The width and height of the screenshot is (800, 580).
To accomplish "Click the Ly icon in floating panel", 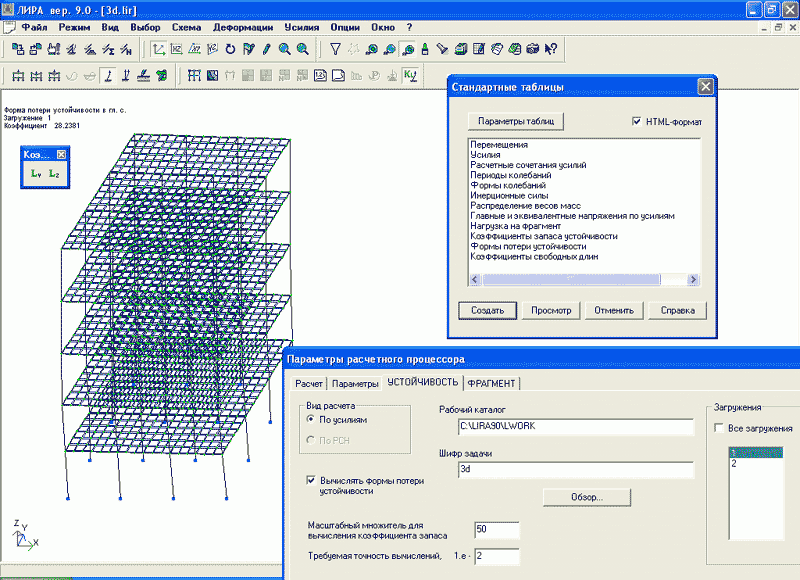I will click(x=37, y=174).
